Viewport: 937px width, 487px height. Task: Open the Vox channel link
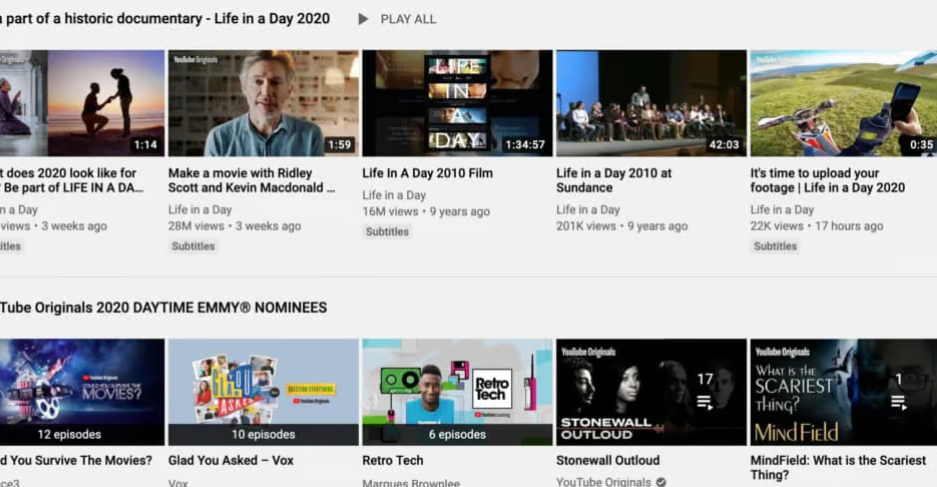pyautogui.click(x=178, y=482)
